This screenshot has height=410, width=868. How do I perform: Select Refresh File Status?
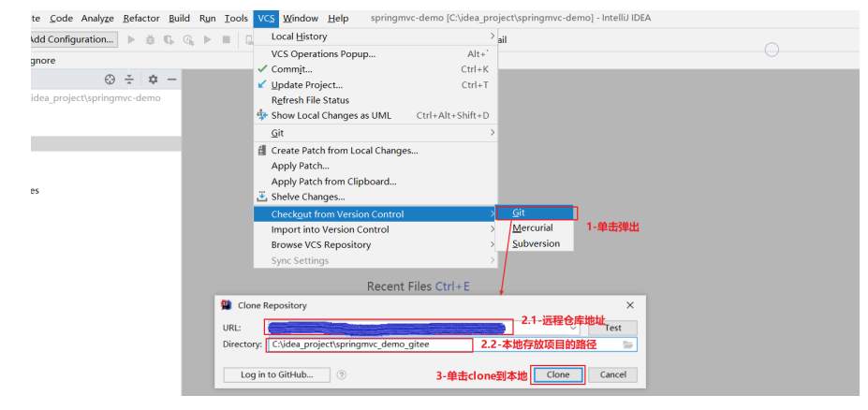click(375, 100)
